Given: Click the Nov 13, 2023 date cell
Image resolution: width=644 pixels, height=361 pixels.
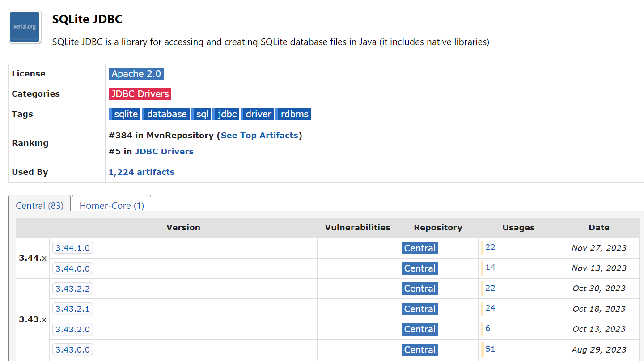Looking at the screenshot, I should coord(599,268).
